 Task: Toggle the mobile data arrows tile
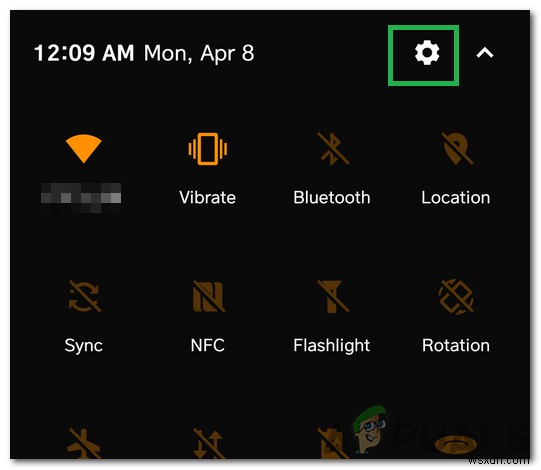tap(208, 443)
